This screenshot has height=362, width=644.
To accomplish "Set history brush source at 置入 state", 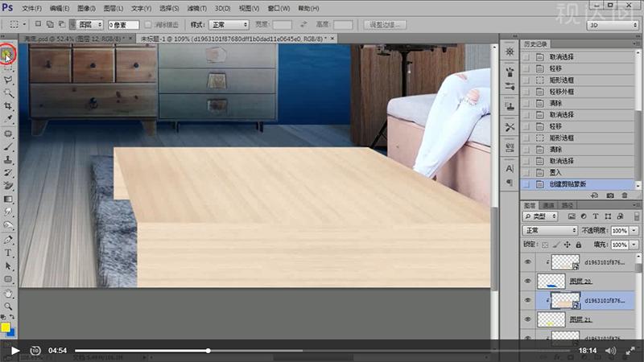I will (x=526, y=172).
